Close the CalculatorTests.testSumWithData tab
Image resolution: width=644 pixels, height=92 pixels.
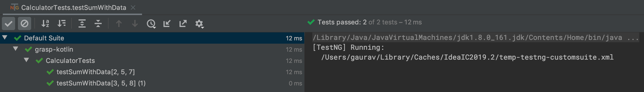(133, 8)
